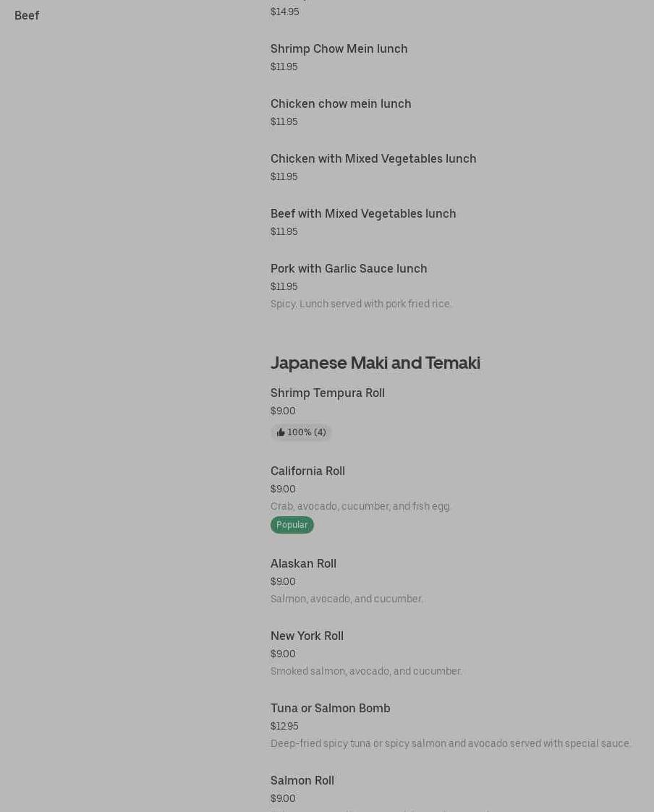Open Tuna or Salmon Bomb item
The width and height of the screenshot is (654, 812).
click(x=330, y=708)
